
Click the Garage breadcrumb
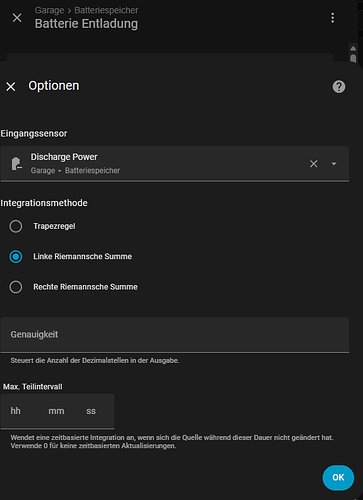49,10
